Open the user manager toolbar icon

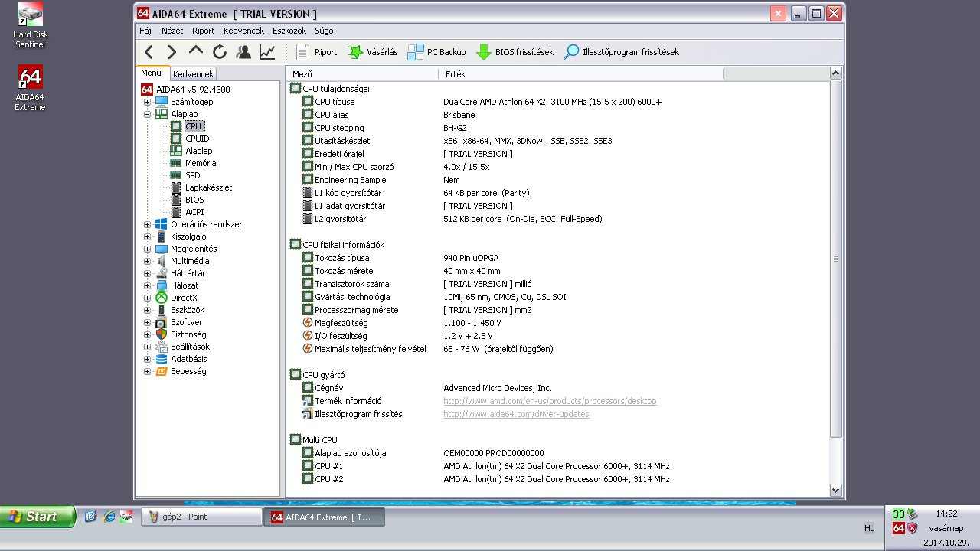(x=243, y=52)
